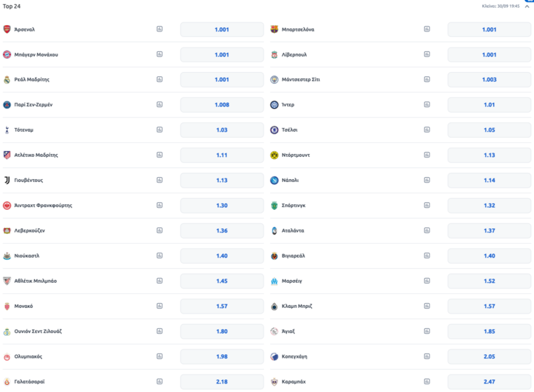Click the Νιούκαστλ team name
This screenshot has height=392, width=534.
[x=27, y=255]
